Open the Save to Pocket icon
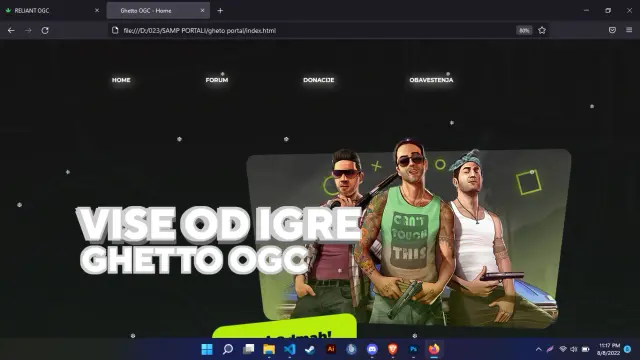Image resolution: width=640 pixels, height=360 pixels. coord(612,30)
